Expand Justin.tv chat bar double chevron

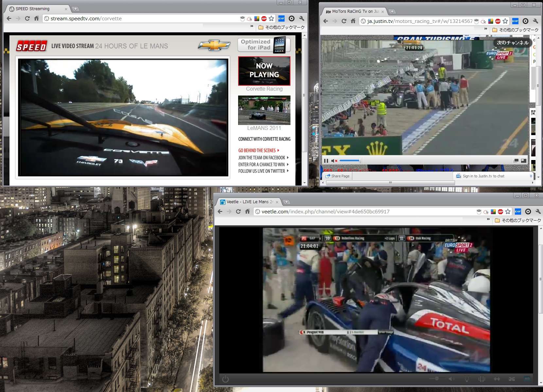pyautogui.click(x=531, y=176)
